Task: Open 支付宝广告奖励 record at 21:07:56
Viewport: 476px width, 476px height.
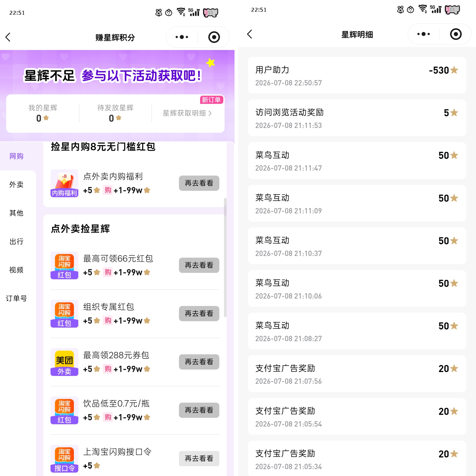Action: point(357,374)
